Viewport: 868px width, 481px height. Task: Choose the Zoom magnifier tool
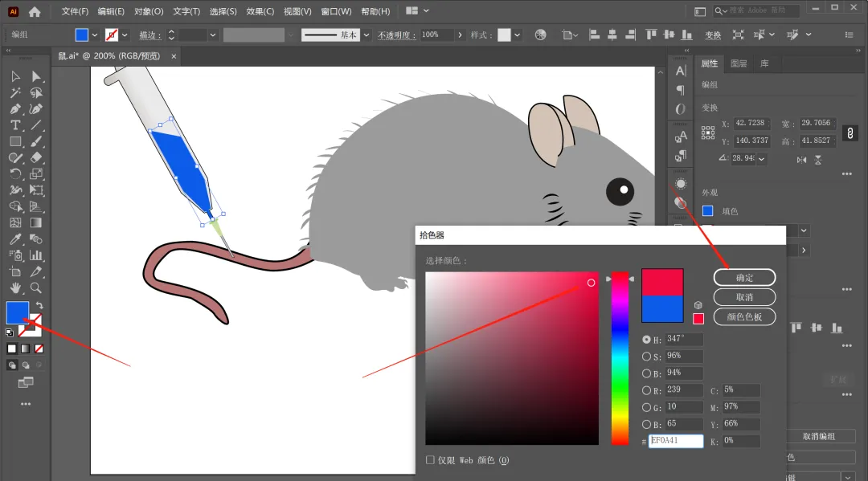[36, 287]
